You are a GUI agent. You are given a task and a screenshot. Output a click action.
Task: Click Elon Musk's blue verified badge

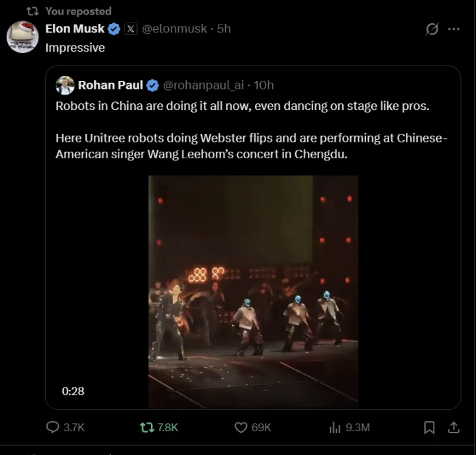(114, 29)
